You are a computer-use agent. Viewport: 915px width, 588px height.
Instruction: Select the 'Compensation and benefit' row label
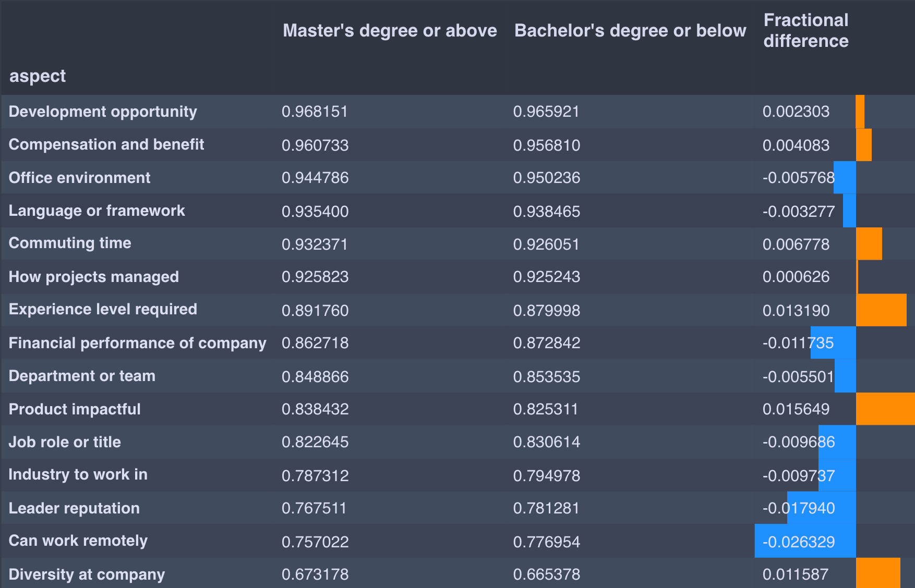106,144
